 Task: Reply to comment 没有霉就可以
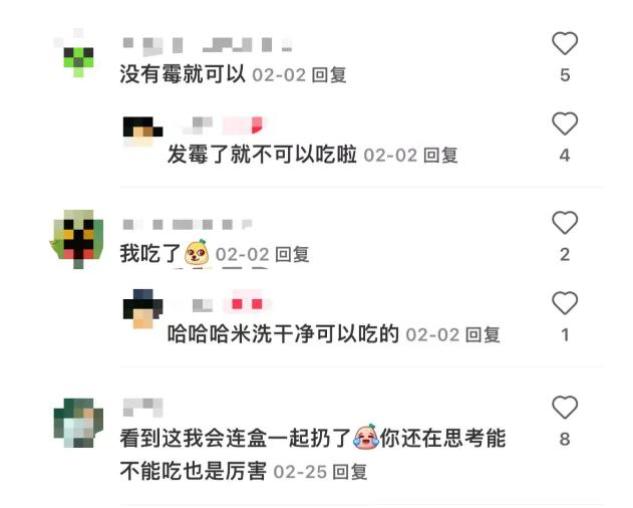[x=329, y=75]
